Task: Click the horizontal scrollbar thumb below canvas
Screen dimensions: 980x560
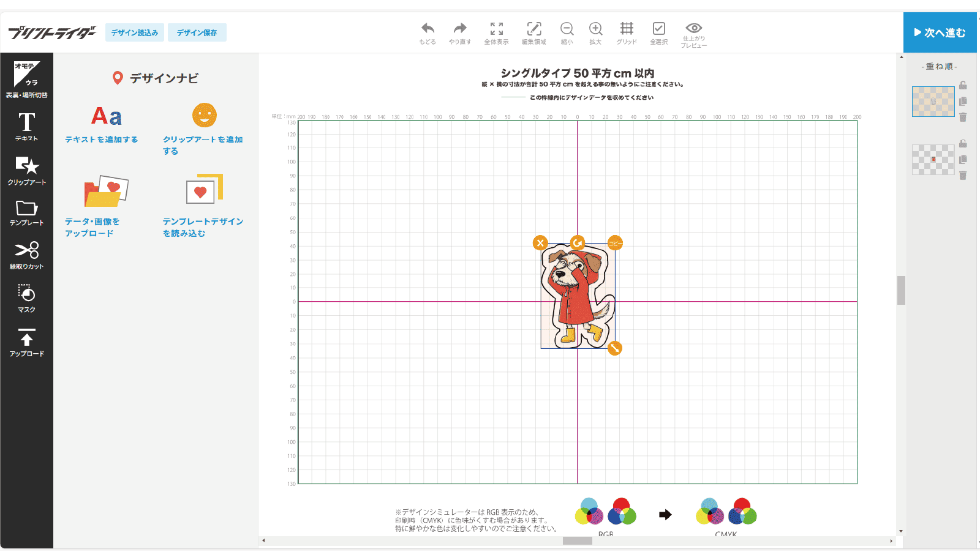Action: point(577,540)
